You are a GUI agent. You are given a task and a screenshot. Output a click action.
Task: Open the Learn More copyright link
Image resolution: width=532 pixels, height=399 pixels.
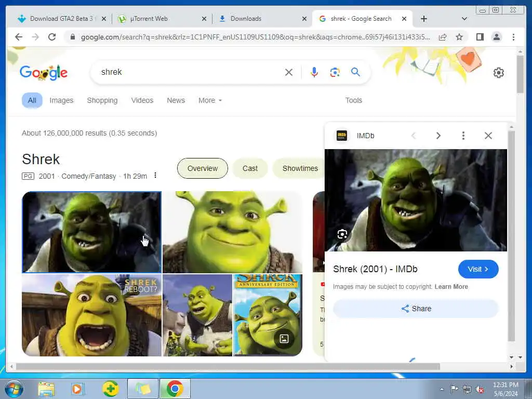451,287
